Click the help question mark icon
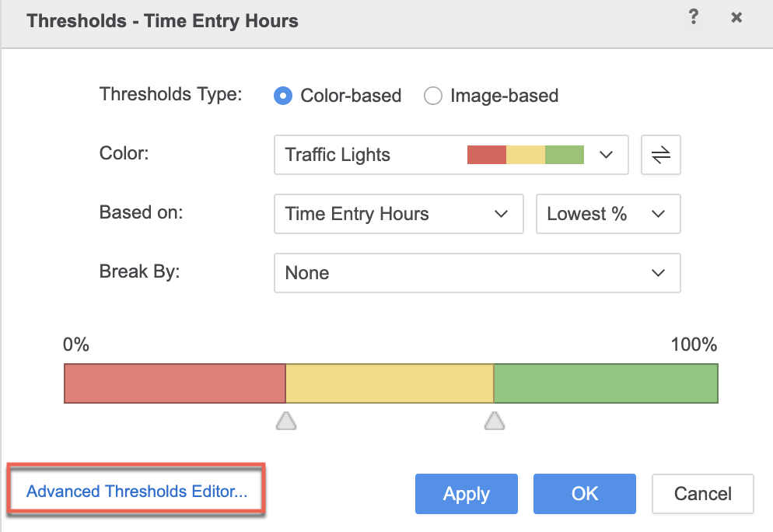 694,18
